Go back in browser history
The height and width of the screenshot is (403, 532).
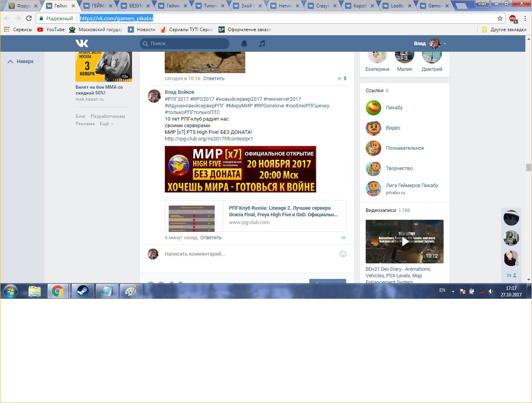(x=7, y=18)
